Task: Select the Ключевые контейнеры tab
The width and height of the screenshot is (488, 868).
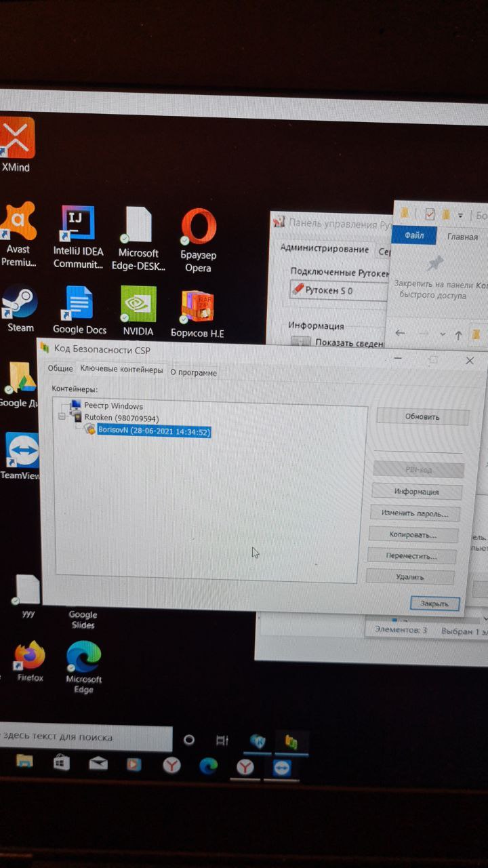Action: pyautogui.click(x=121, y=370)
